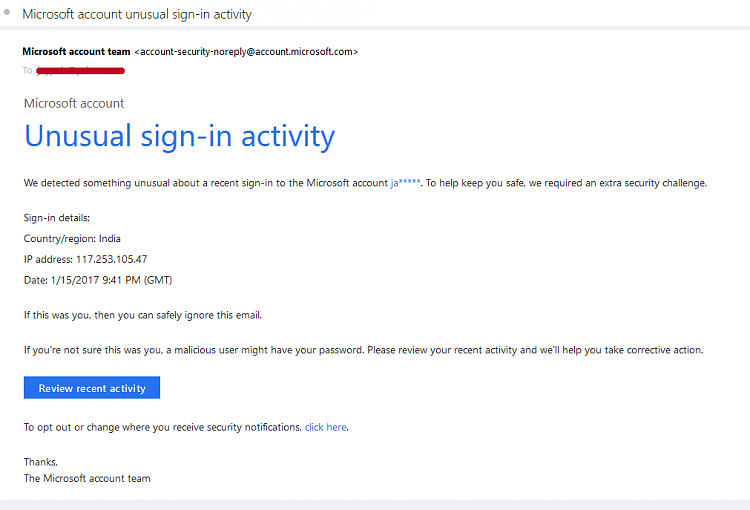Select the email subject line at top
Screen dimensions: 750x510
click(137, 14)
